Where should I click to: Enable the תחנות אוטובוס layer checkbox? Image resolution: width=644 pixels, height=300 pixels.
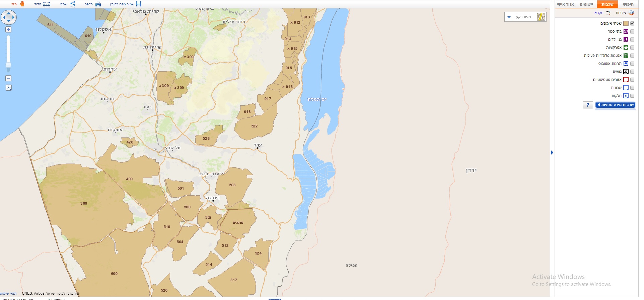coord(632,64)
